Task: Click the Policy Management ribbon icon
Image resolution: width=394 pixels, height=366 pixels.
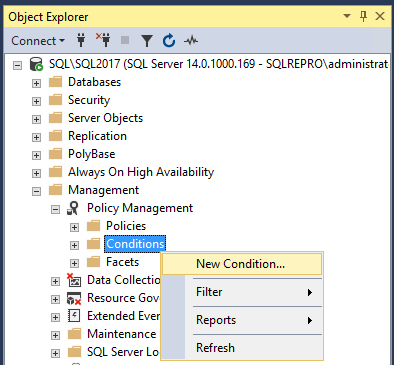Action: coord(73,208)
